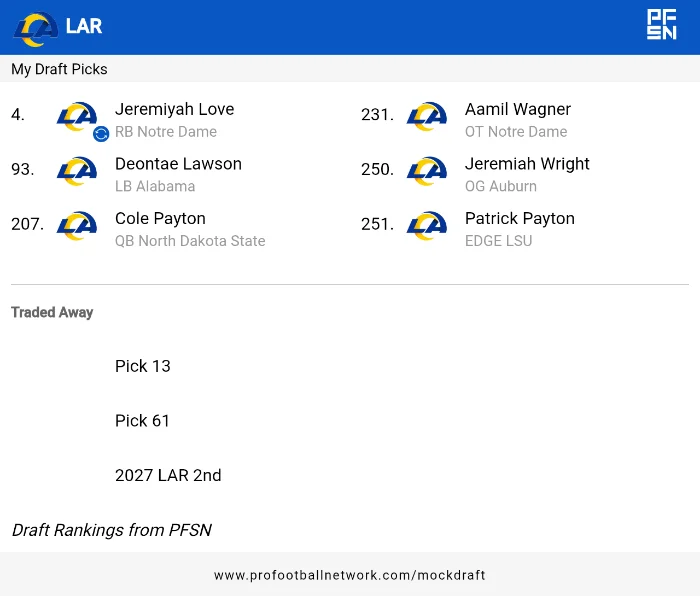700x596 pixels.
Task: Choose Patrick Payton EDGE LSU entry
Action: coord(519,229)
